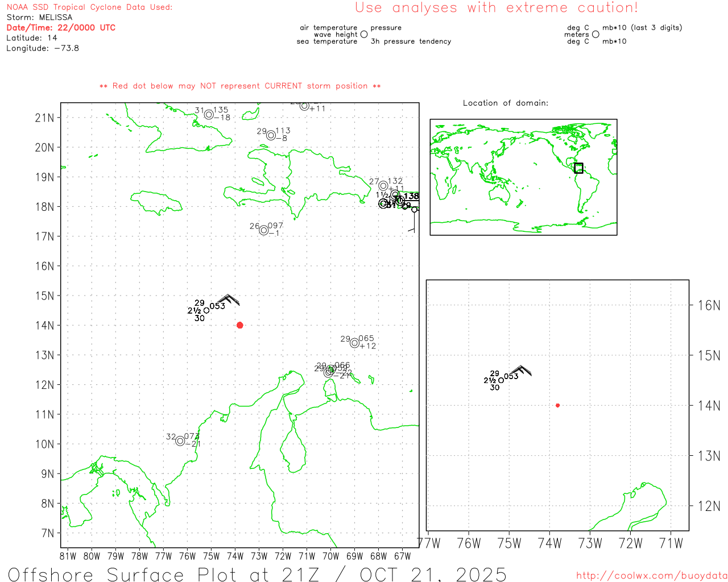This screenshot has width=728, height=582.
Task: Open the coolwx.com/buoydata link
Action: tap(652, 576)
